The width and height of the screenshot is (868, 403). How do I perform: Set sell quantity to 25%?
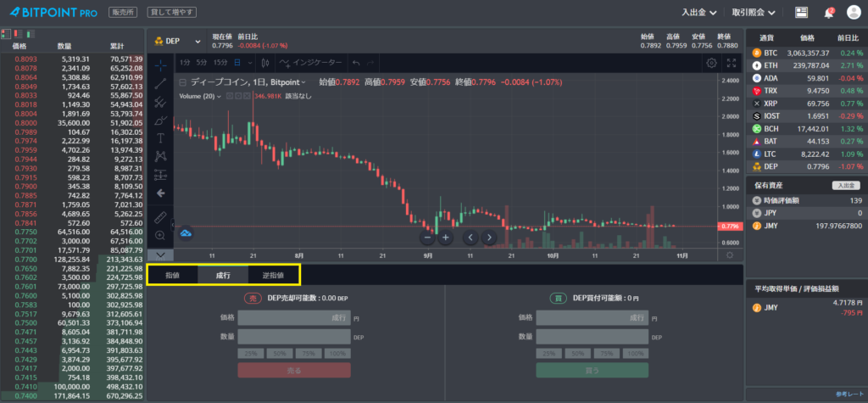tap(251, 354)
